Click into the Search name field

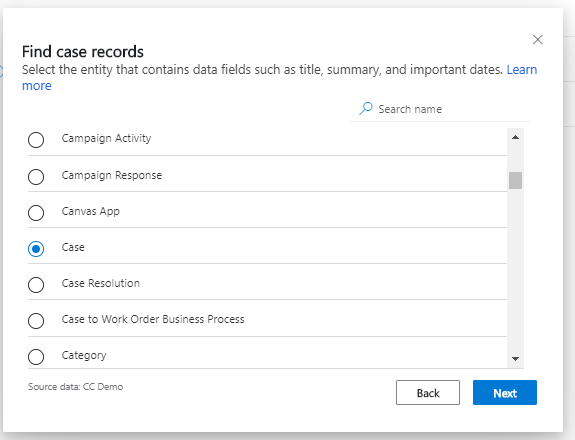click(x=440, y=109)
